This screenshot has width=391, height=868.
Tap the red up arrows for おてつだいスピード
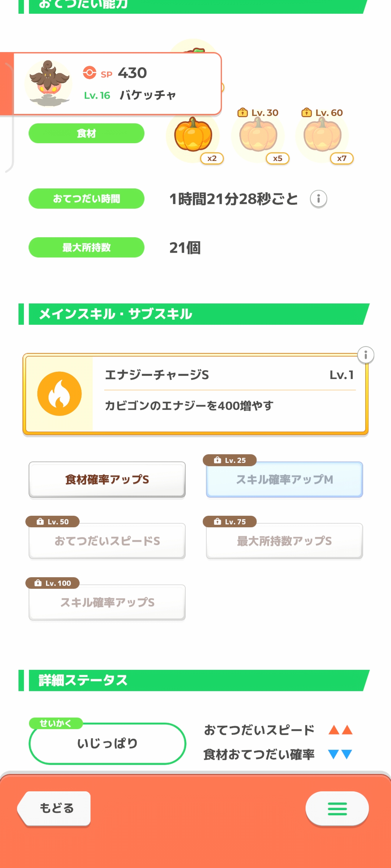(x=340, y=730)
